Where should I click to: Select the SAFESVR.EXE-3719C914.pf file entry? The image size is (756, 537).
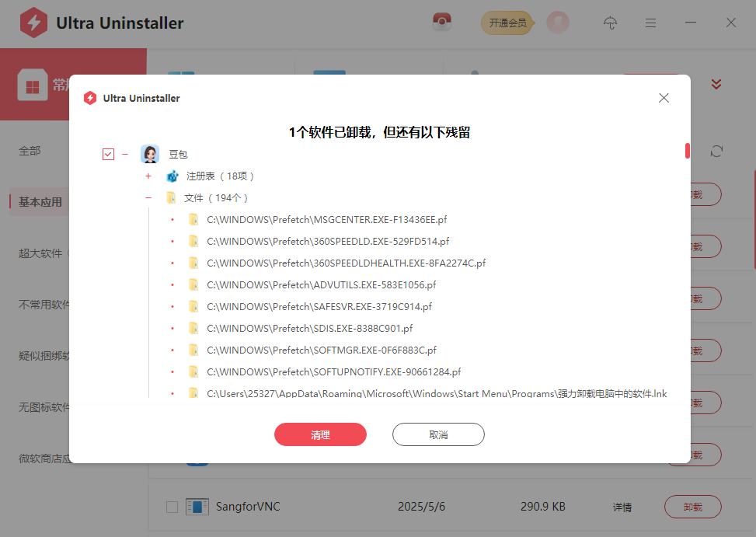(x=319, y=307)
